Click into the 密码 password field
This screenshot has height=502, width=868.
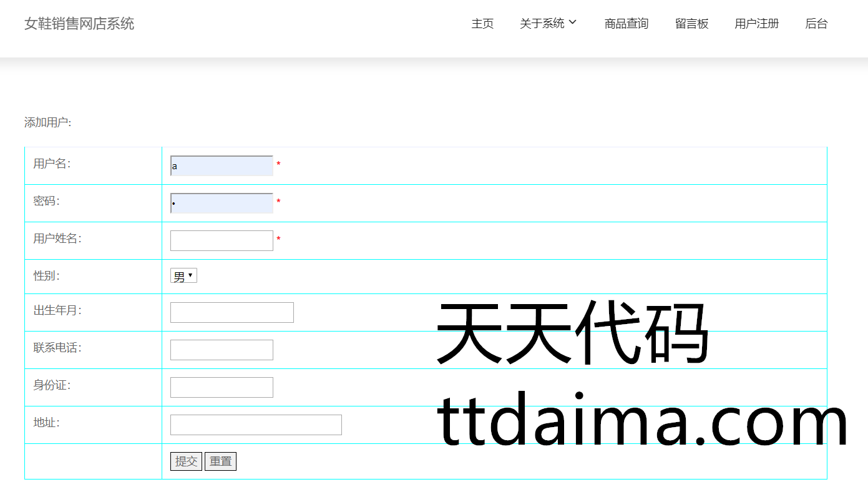pyautogui.click(x=222, y=204)
